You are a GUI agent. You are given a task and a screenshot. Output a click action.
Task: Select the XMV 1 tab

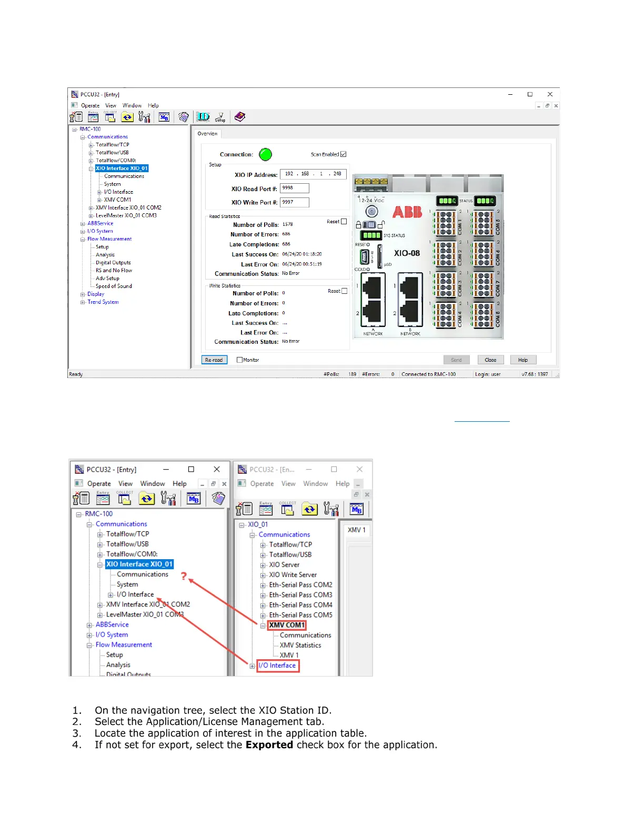pyautogui.click(x=356, y=530)
